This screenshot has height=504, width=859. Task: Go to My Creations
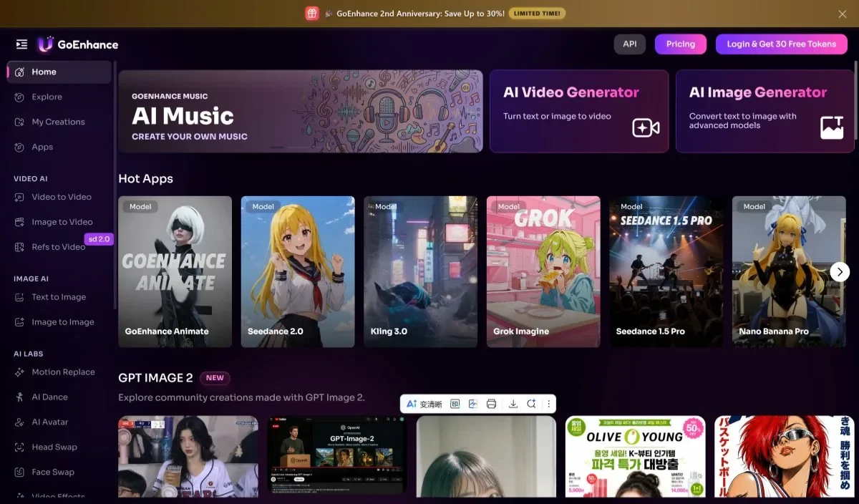click(59, 122)
